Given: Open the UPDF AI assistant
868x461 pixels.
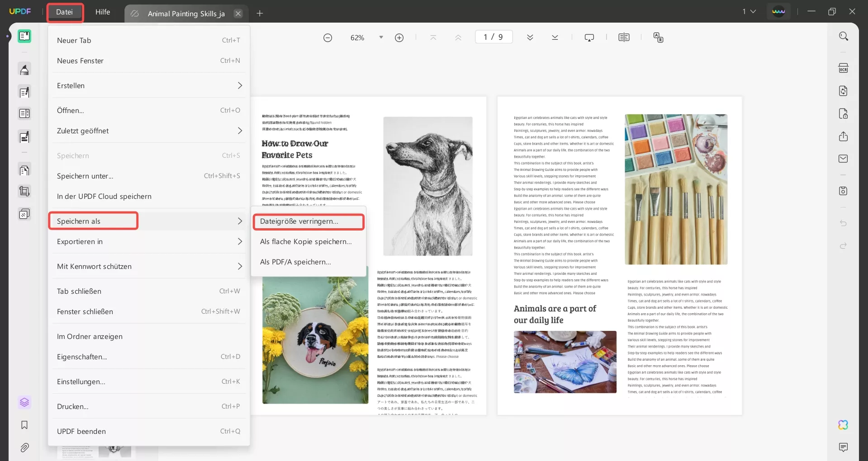Looking at the screenshot, I should [843, 425].
